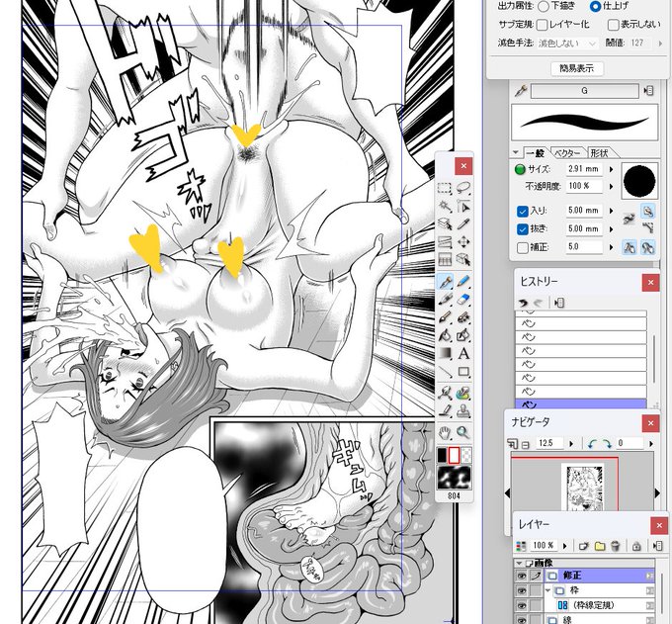
Task: Toggle the 表示しない checkbox
Action: (613, 25)
